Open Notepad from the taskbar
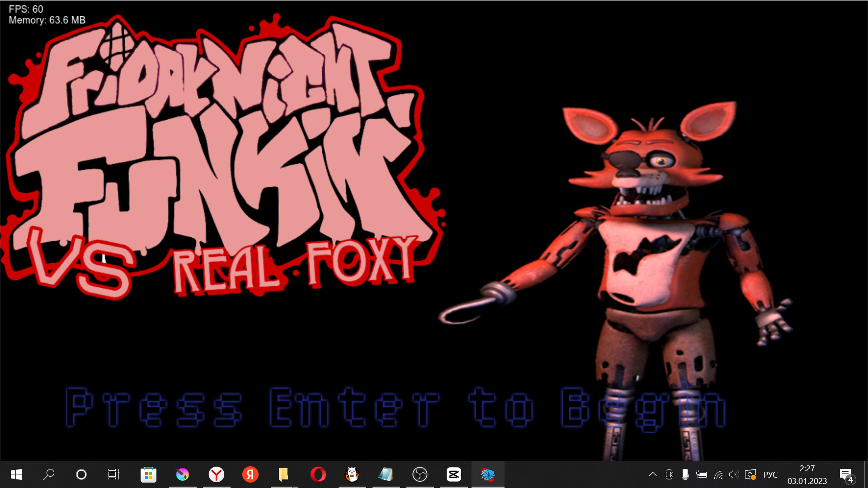868x488 pixels. [x=387, y=474]
